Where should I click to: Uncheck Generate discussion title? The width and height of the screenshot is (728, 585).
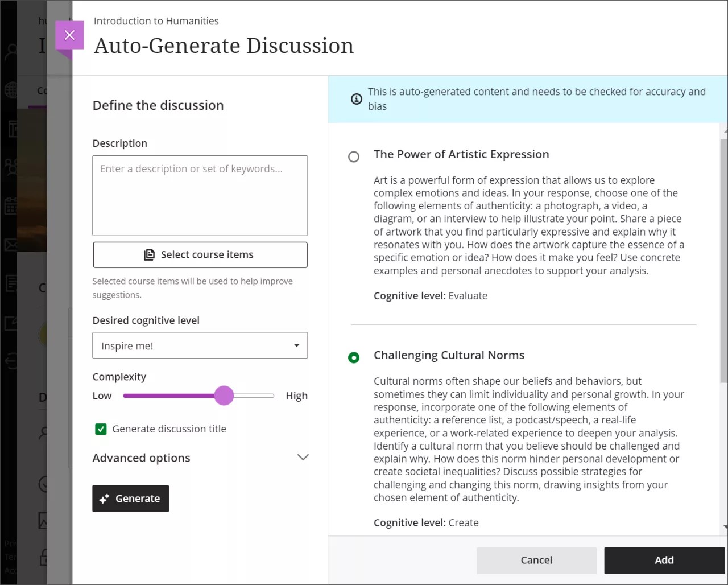click(x=101, y=429)
